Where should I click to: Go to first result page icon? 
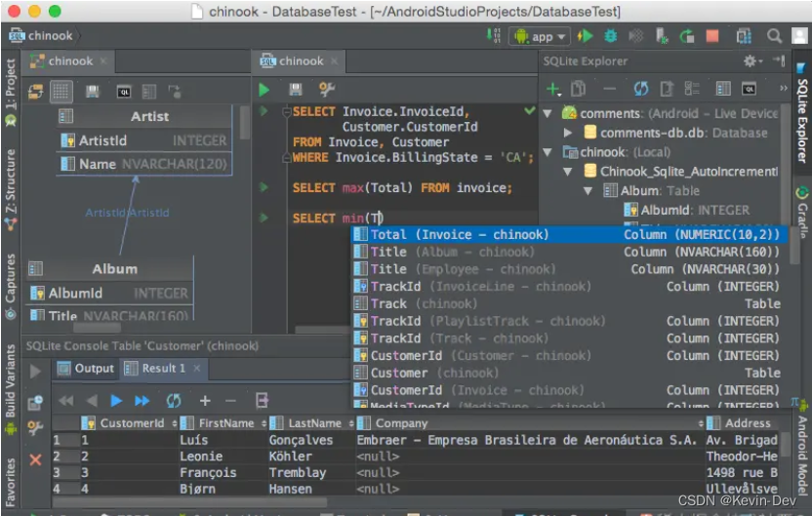point(65,401)
